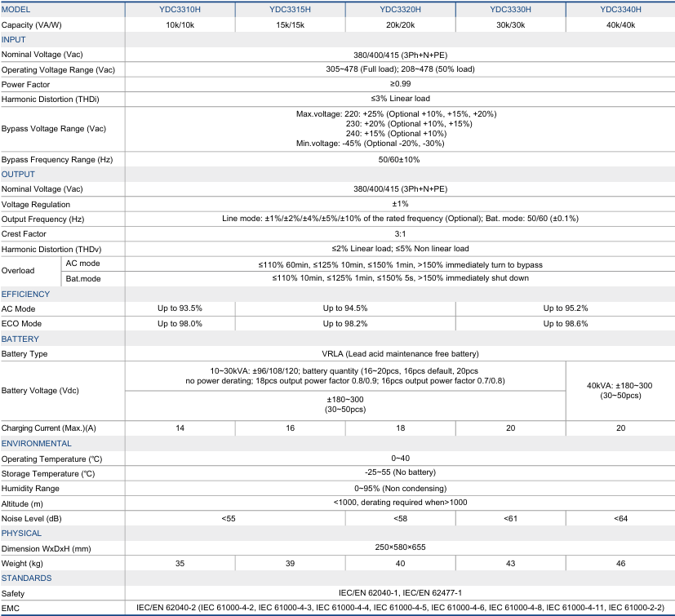
Task: Click the Operating Voltage Range (Vac) label
Action: tap(58, 69)
